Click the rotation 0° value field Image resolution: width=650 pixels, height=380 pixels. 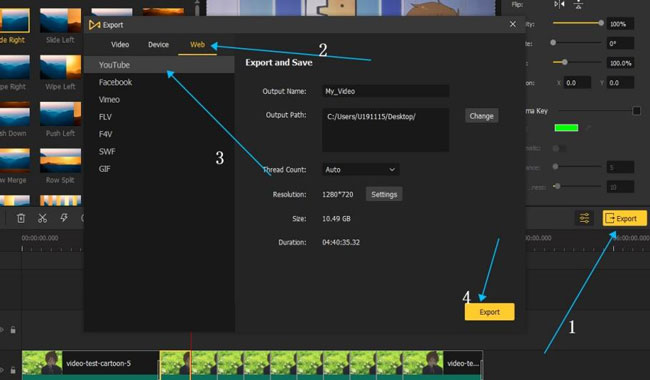point(620,43)
